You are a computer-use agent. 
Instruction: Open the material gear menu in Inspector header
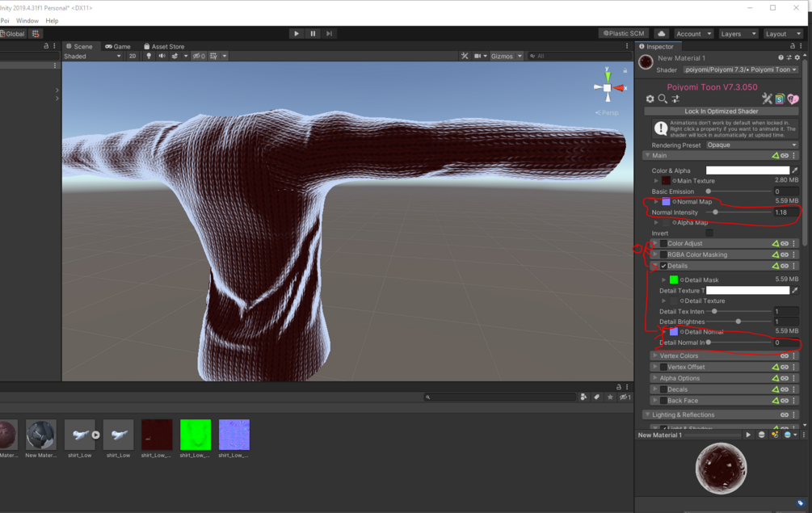click(797, 57)
